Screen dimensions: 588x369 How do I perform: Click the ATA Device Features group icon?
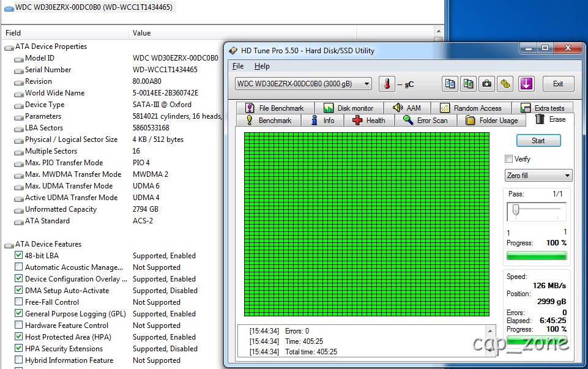(9, 245)
